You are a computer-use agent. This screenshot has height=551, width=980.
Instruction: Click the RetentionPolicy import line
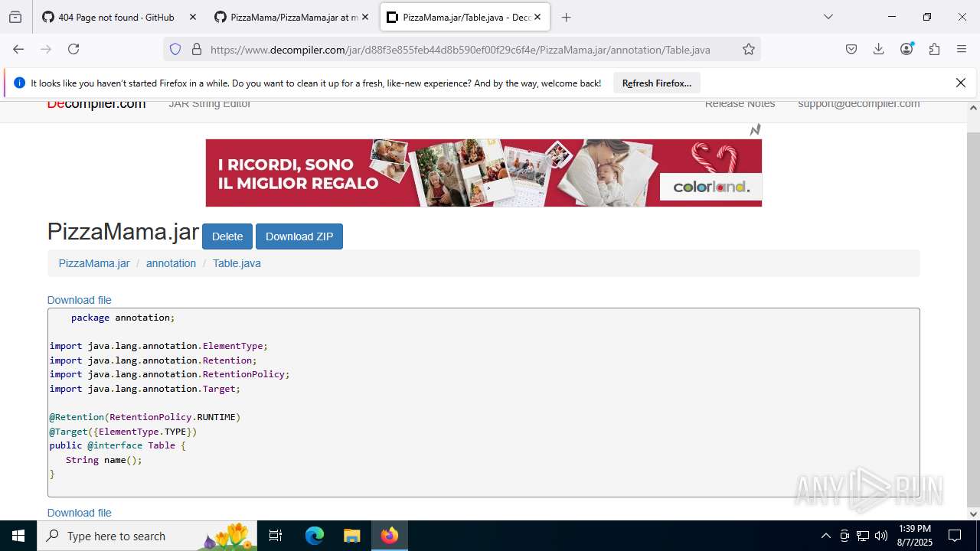(x=170, y=374)
